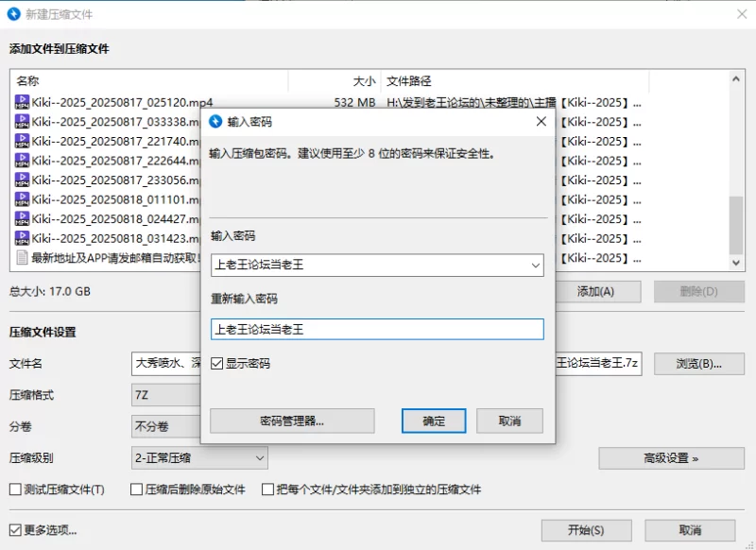The width and height of the screenshot is (756, 550).
Task: Click the 浏览(B) button
Action: (x=699, y=364)
